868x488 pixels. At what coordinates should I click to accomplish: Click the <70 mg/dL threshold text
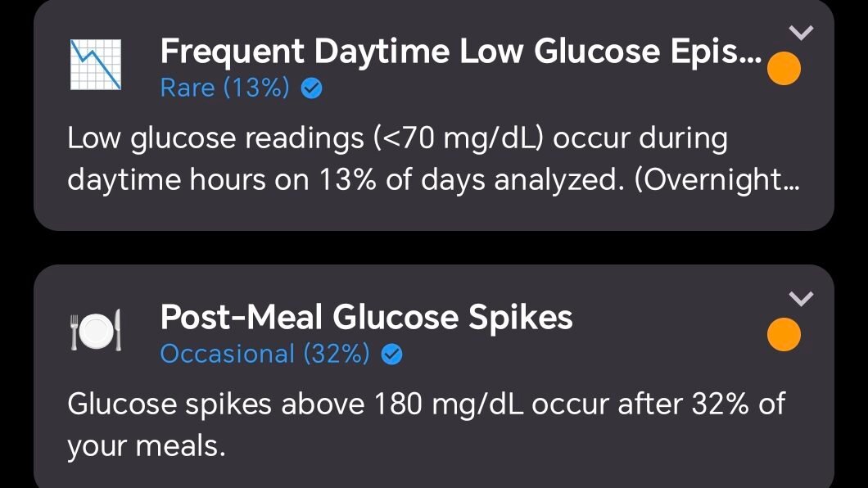click(461, 139)
